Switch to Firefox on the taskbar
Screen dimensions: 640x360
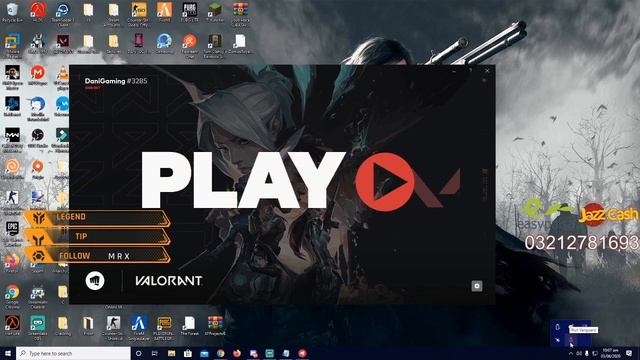pyautogui.click(x=237, y=353)
